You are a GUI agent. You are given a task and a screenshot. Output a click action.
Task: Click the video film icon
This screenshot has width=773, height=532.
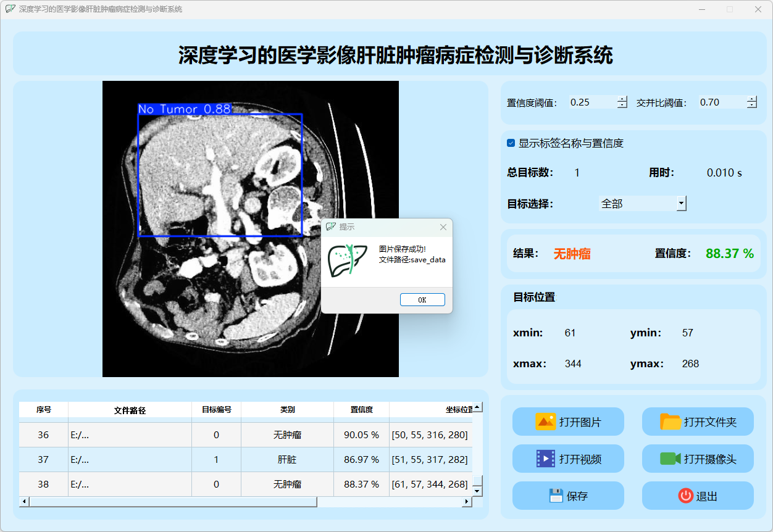point(546,459)
